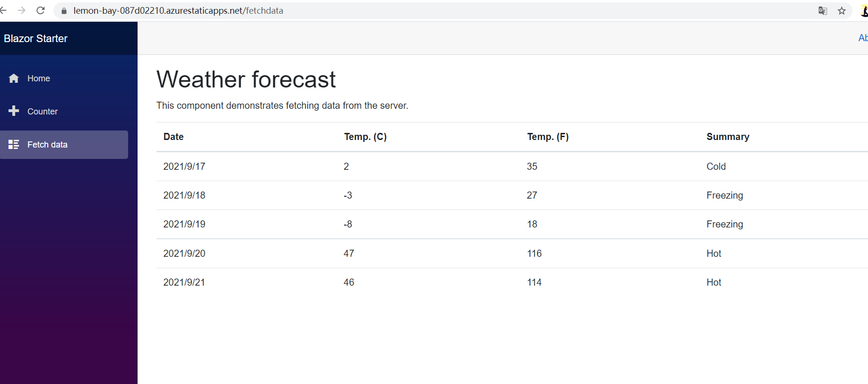Image resolution: width=868 pixels, height=384 pixels.
Task: Bookmark this page with the star icon
Action: 842,10
